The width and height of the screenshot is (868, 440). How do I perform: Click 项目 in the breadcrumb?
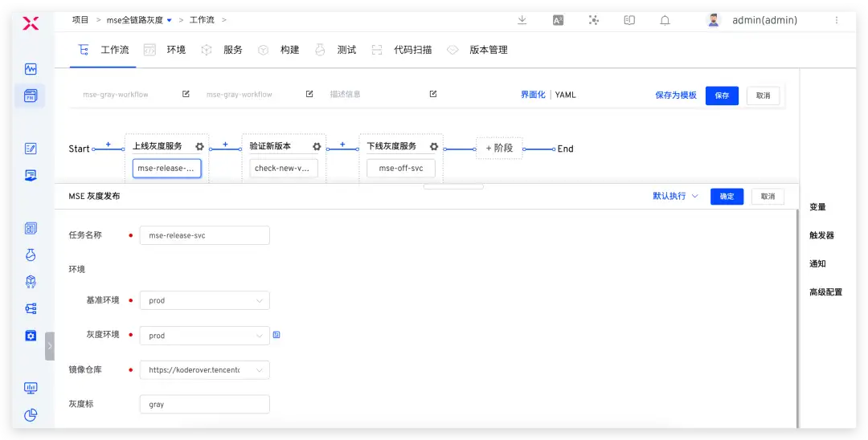click(80, 20)
